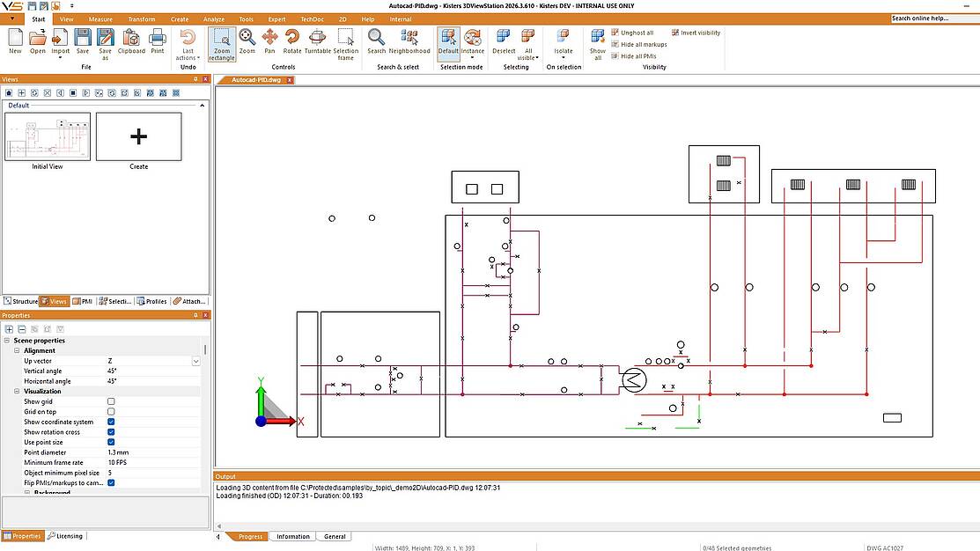The width and height of the screenshot is (980, 551).
Task: Collapse the Scene properties section
Action: [x=7, y=341]
